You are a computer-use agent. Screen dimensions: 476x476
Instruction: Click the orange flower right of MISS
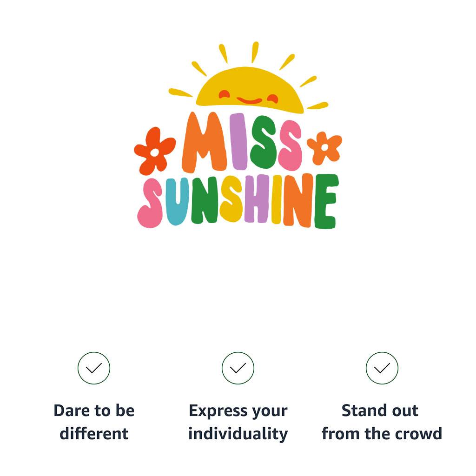tap(324, 147)
